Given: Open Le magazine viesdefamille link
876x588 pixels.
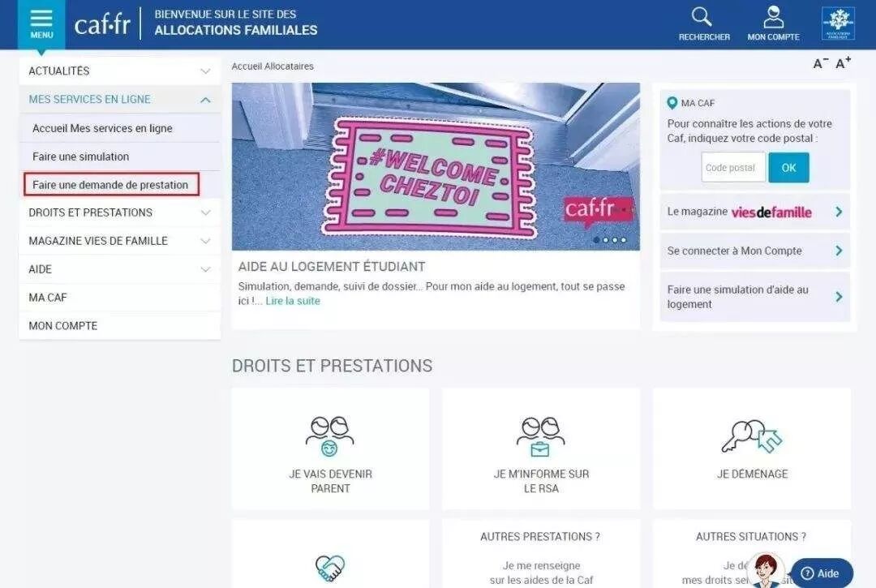Looking at the screenshot, I should coord(754,212).
